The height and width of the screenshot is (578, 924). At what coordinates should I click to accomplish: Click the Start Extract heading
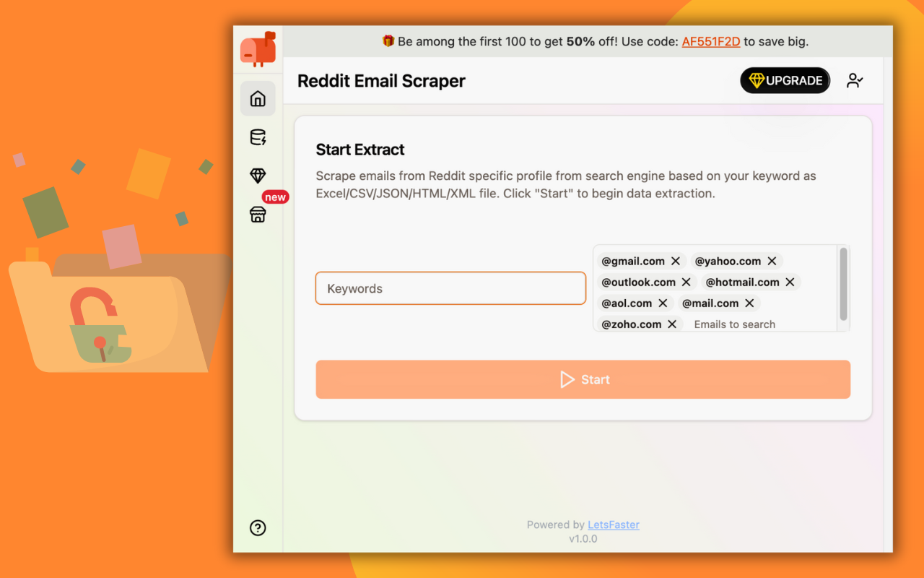(360, 150)
